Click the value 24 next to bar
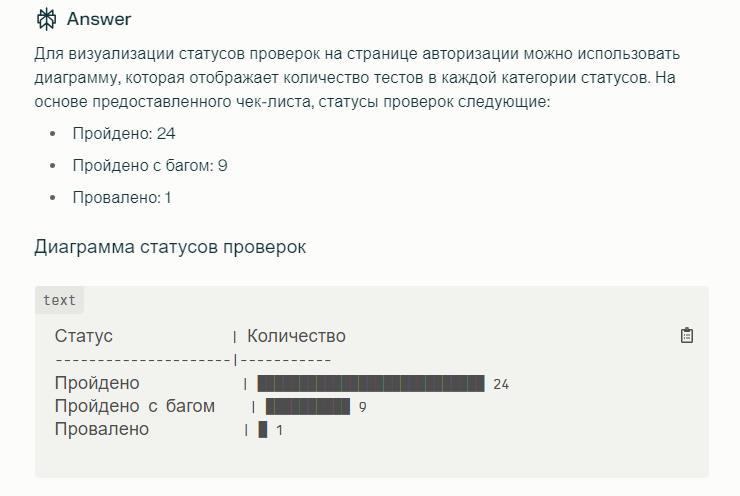 click(x=501, y=384)
